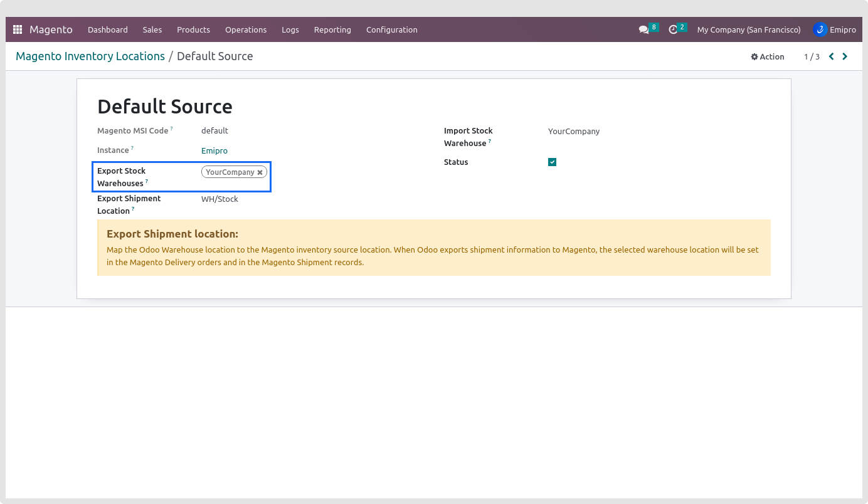868x504 pixels.
Task: Go to the previous record arrow
Action: pyautogui.click(x=832, y=56)
